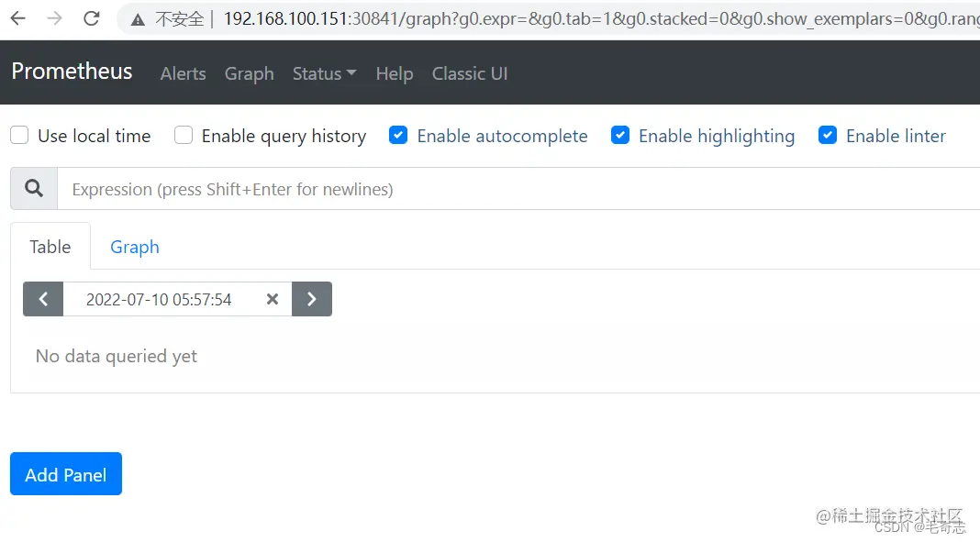Uncheck Enable autocomplete

point(398,135)
